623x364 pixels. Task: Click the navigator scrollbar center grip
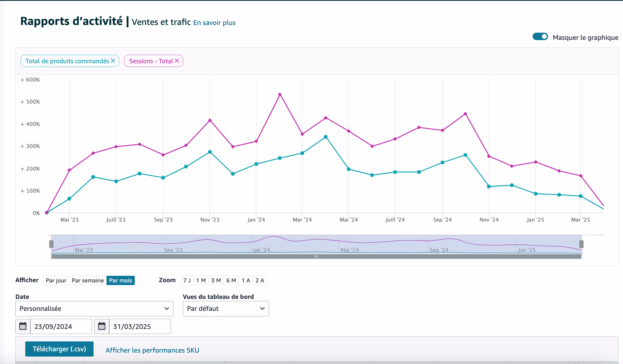(316, 256)
